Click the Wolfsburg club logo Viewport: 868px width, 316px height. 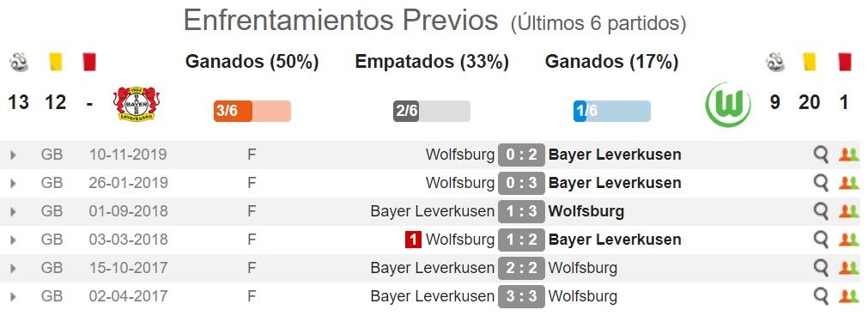tap(728, 105)
